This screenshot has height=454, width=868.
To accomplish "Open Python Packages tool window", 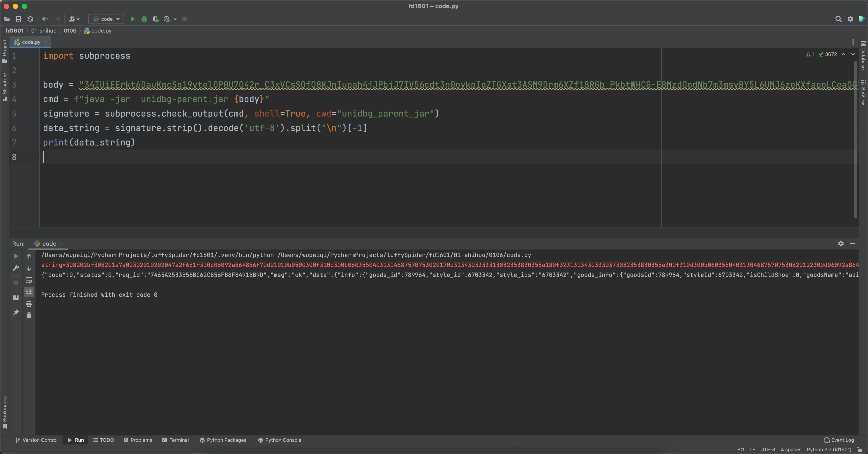I will (x=223, y=440).
